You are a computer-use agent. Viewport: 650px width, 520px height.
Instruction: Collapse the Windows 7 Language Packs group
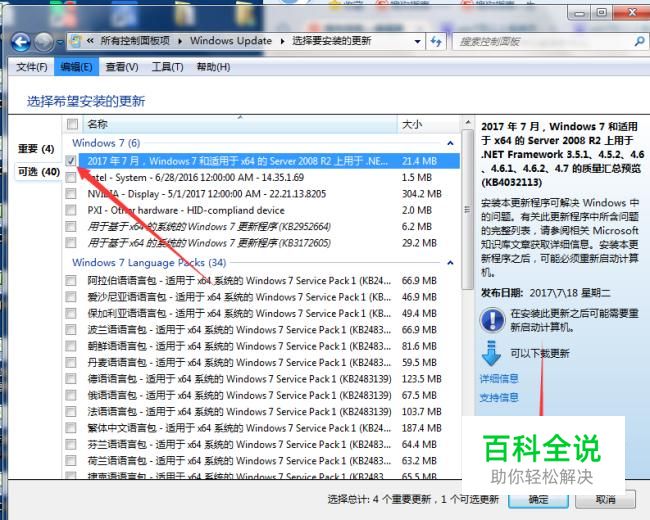450,263
